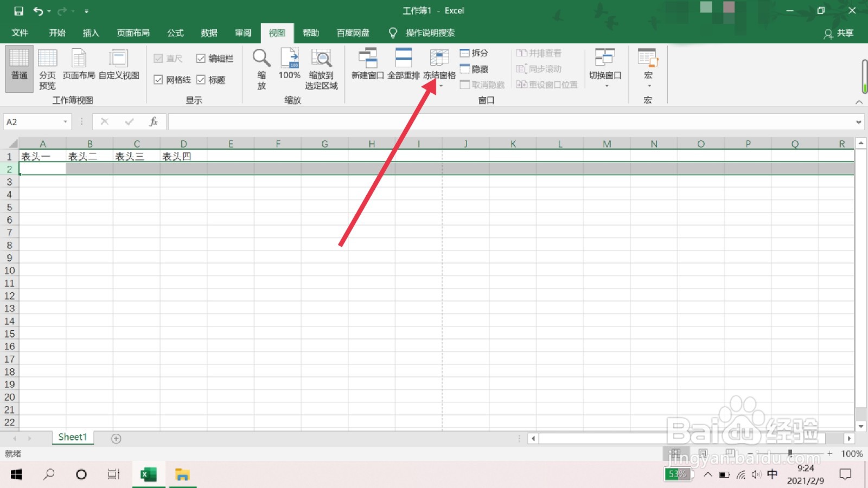868x488 pixels.
Task: Click Split (拆分) window icon
Action: tap(464, 53)
